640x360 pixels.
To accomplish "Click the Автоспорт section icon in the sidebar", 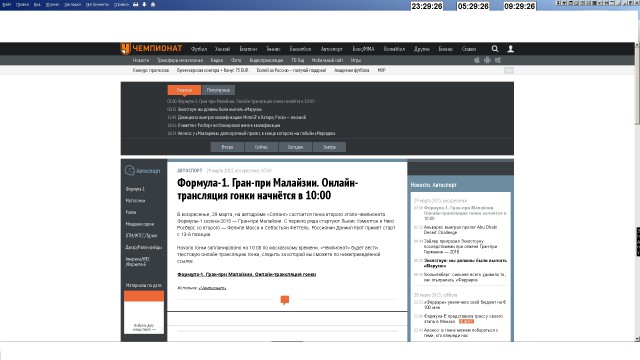I will pos(130,170).
